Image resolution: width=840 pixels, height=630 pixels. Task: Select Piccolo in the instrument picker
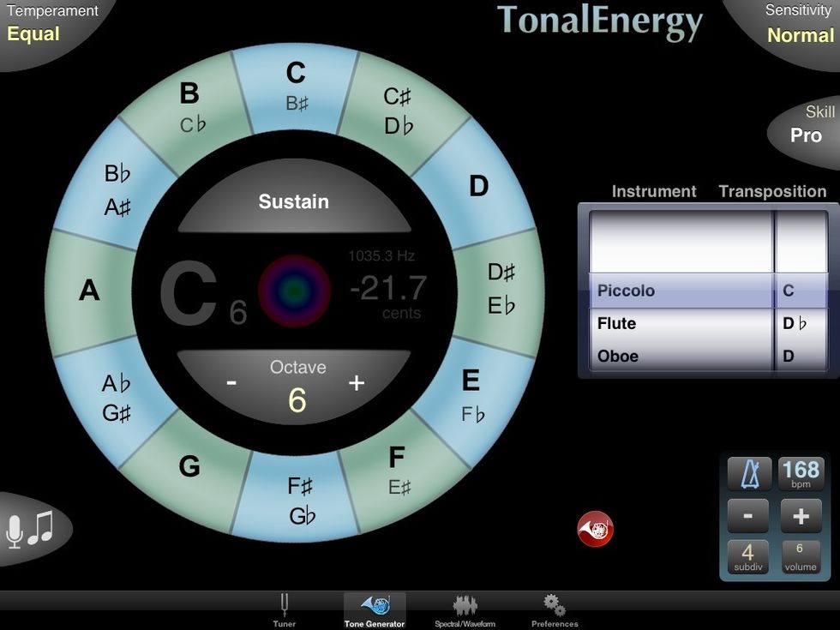point(681,291)
